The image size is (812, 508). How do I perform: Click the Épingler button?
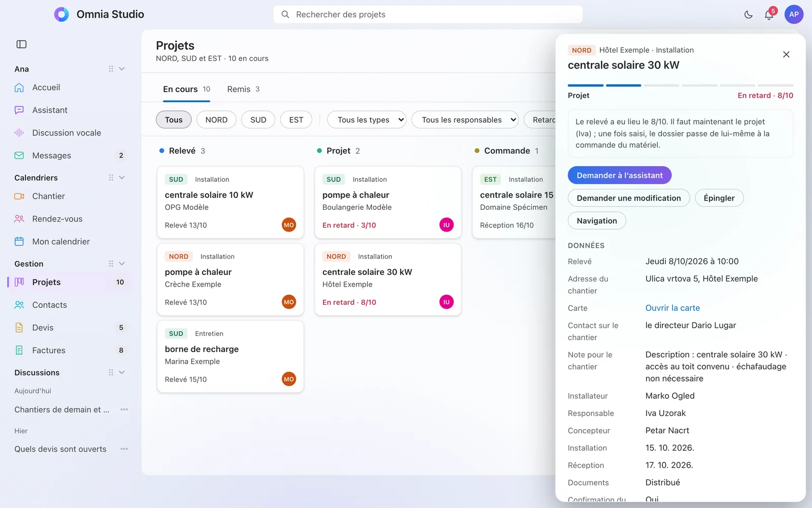point(719,198)
